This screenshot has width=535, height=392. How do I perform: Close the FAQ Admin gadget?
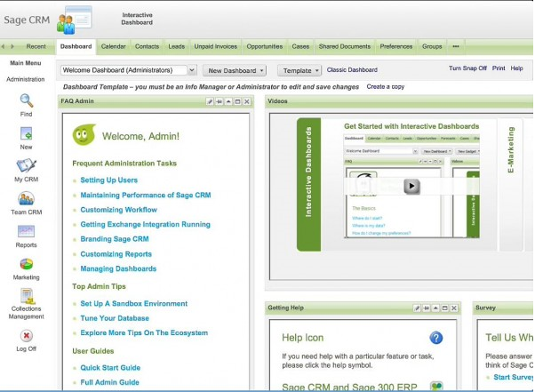pos(247,101)
